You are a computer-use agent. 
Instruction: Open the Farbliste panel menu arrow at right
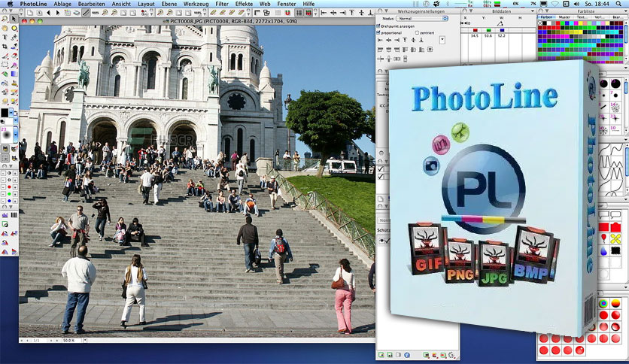(x=625, y=11)
